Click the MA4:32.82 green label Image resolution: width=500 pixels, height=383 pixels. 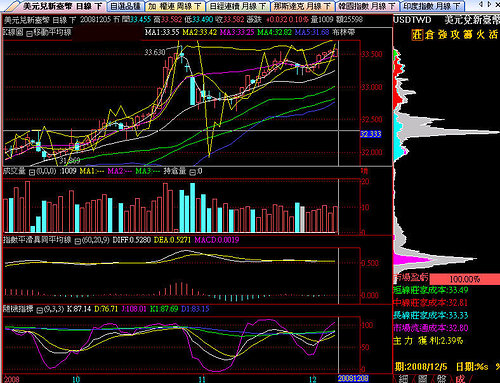coord(275,33)
